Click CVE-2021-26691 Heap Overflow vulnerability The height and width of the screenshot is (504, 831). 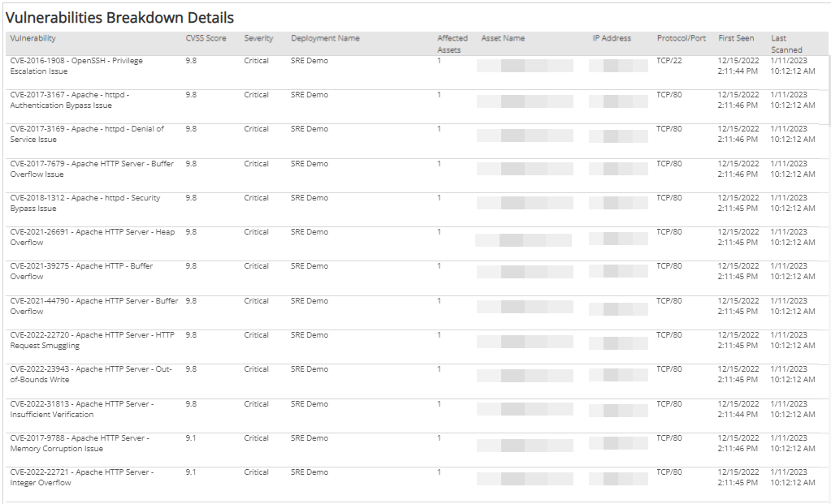pos(92,237)
